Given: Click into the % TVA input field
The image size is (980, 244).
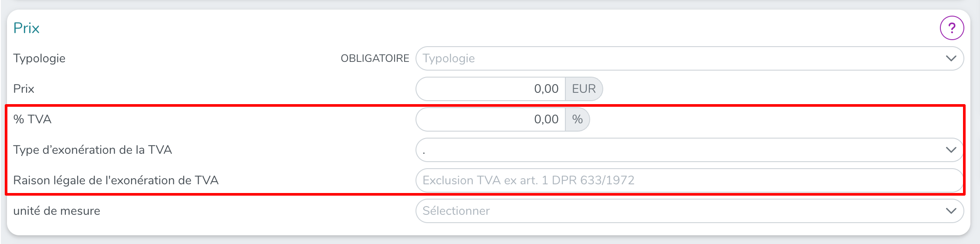Looking at the screenshot, I should click(491, 119).
